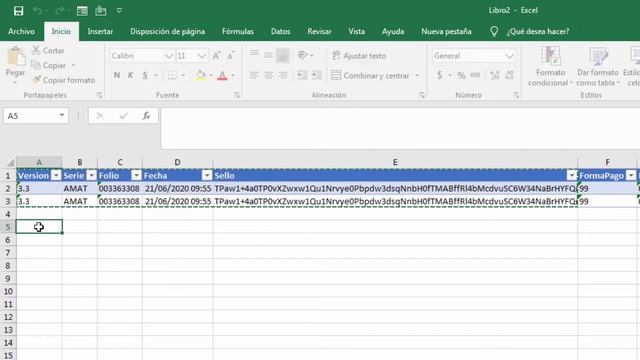
Task: Click the percent style icon
Action: (x=462, y=76)
